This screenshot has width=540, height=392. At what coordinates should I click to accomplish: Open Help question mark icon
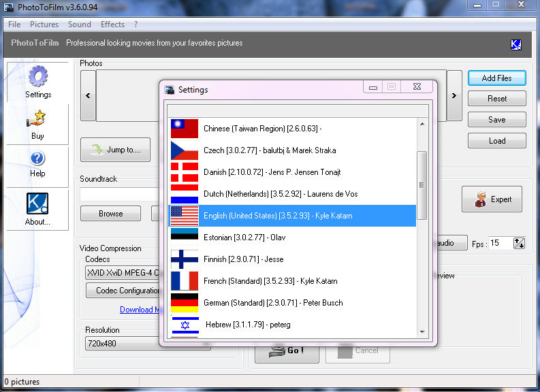[37, 159]
